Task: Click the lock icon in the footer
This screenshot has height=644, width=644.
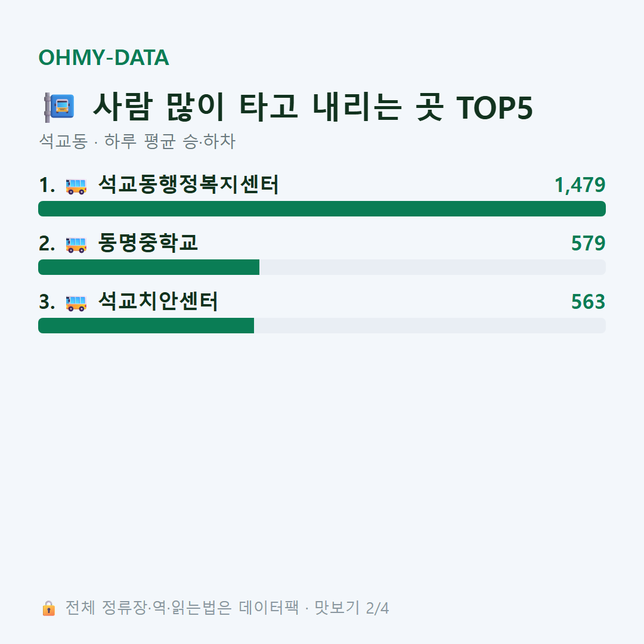Action: click(48, 608)
